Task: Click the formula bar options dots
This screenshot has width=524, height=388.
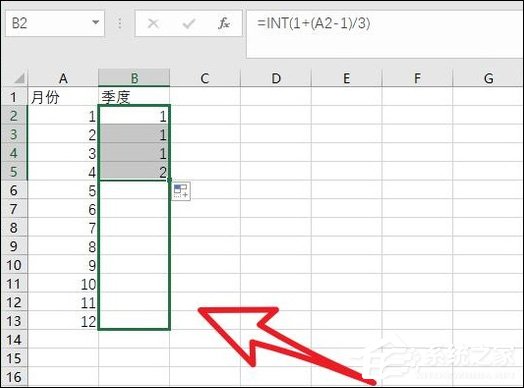Action: click(x=120, y=23)
